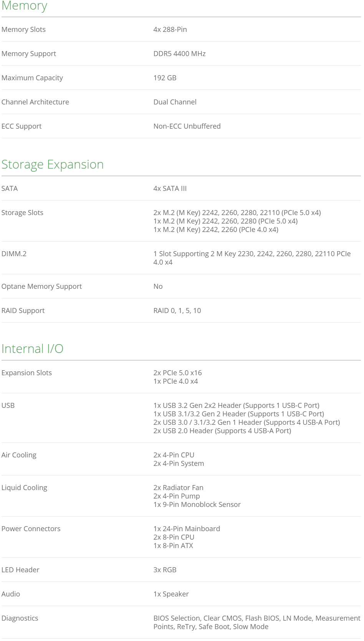Select the Liquid Cooling row label
Image resolution: width=364 pixels, height=641 pixels.
(x=24, y=488)
